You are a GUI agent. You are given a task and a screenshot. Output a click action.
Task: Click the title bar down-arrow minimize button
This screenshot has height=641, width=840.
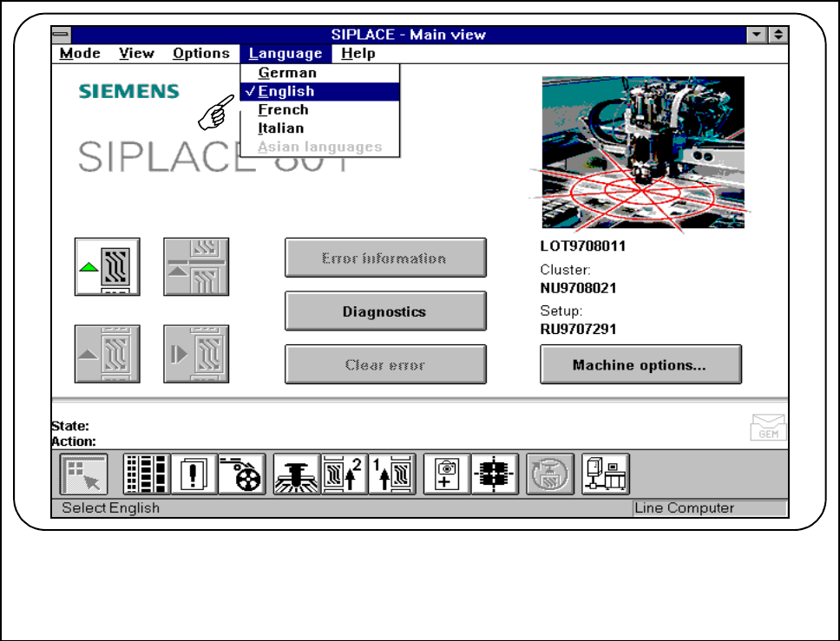coord(757,35)
